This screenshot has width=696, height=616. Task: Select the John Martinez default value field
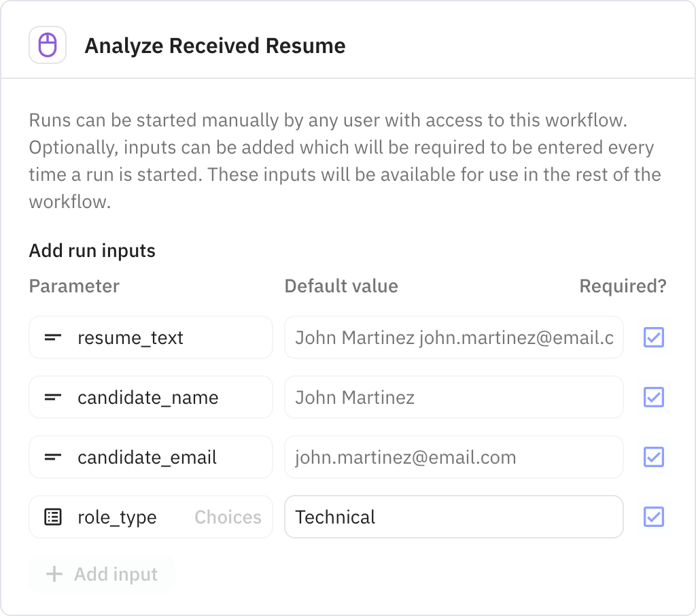point(454,397)
